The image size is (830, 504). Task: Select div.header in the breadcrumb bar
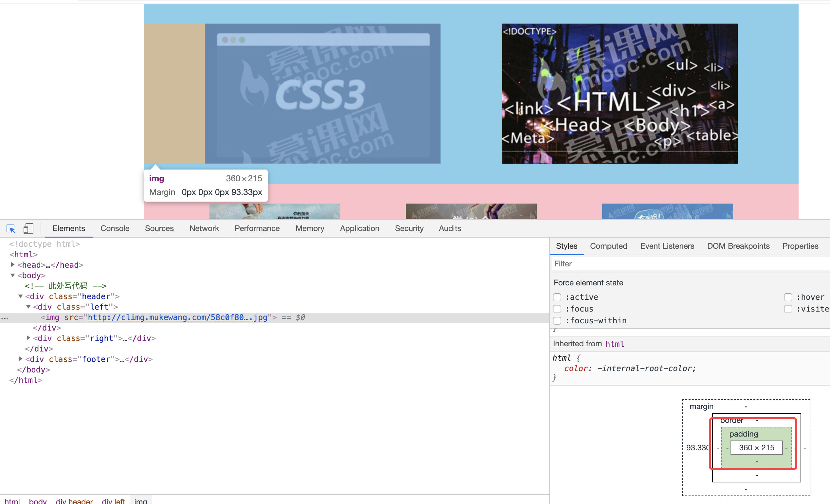pyautogui.click(x=74, y=501)
